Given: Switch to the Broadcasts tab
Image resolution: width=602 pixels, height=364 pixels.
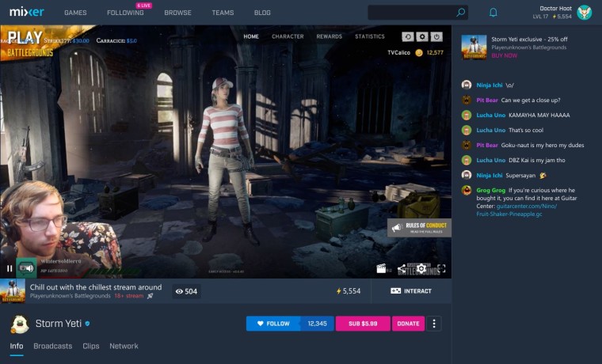Looking at the screenshot, I should [52, 346].
